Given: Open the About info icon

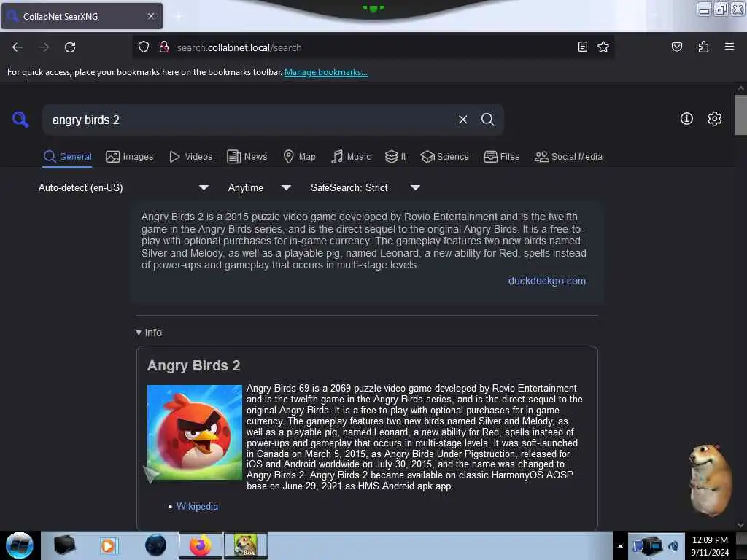Looking at the screenshot, I should click(686, 119).
